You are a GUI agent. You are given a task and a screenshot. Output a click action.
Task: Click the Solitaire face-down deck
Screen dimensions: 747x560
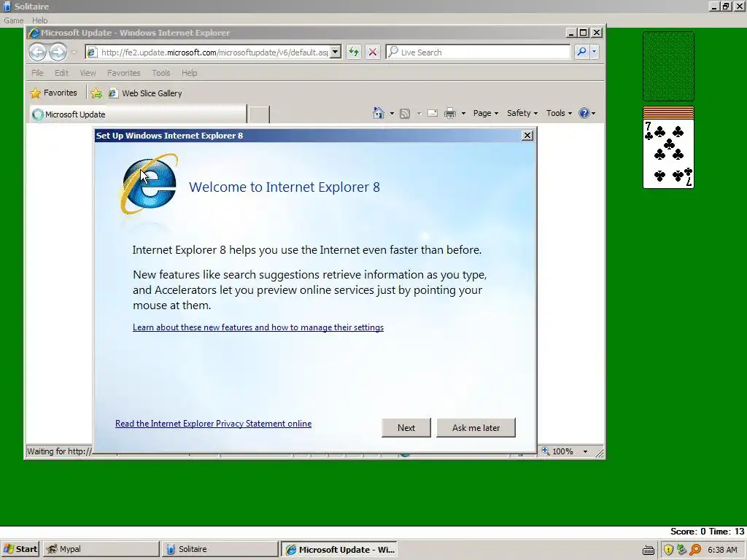point(668,66)
